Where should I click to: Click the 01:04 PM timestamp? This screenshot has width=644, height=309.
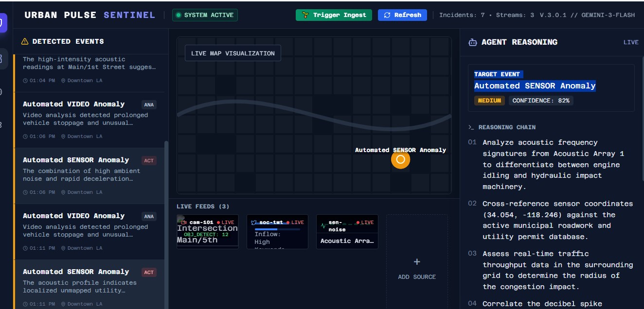[x=42, y=81]
